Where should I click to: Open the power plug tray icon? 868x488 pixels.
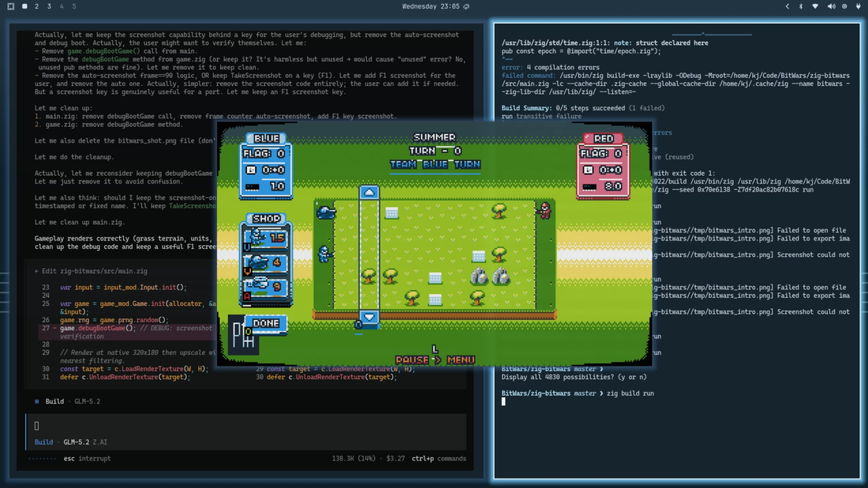[x=858, y=6]
